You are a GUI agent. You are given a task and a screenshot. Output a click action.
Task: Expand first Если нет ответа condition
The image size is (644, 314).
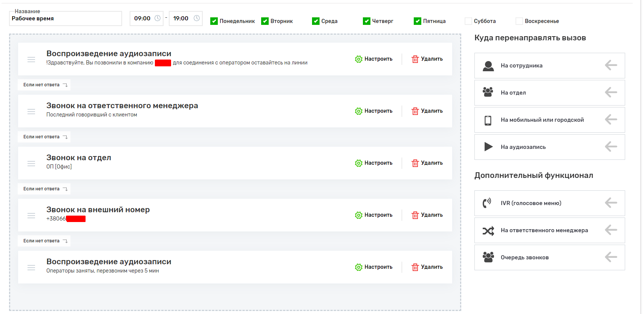pos(44,85)
